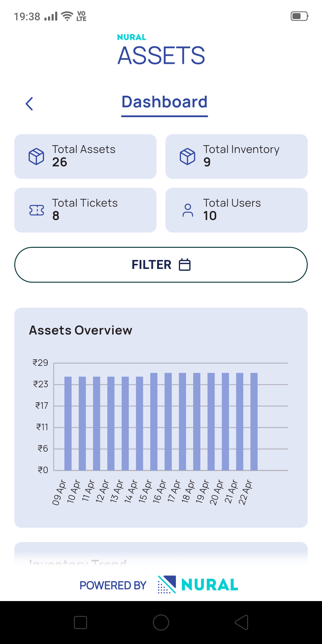Tap the 19:38 clock in the status bar
This screenshot has width=322, height=644.
[27, 17]
